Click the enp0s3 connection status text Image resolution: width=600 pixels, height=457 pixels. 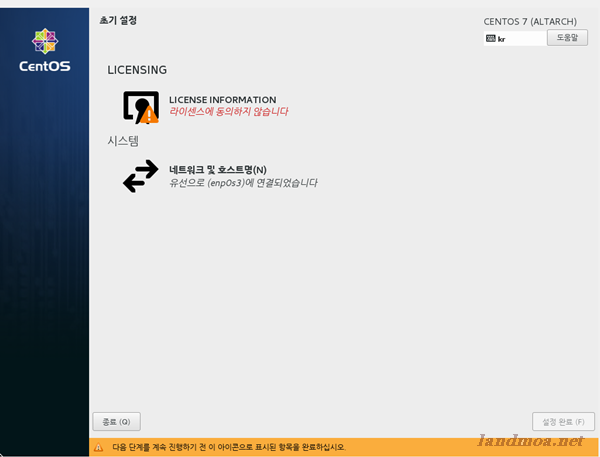(x=243, y=183)
